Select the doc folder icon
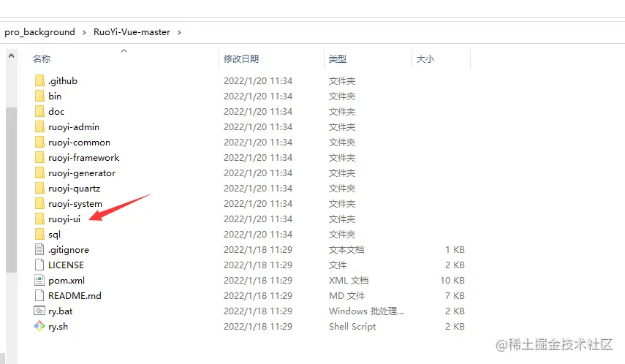The width and height of the screenshot is (625, 364). 39,111
